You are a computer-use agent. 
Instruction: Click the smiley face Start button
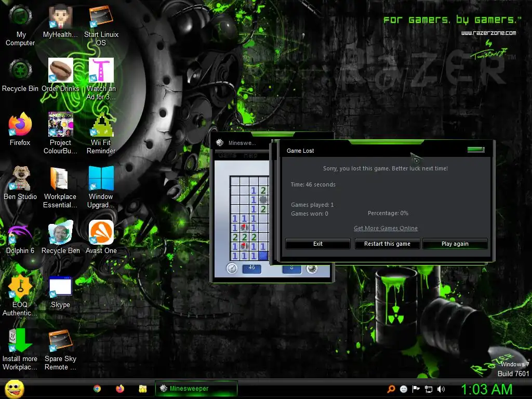(x=14, y=389)
